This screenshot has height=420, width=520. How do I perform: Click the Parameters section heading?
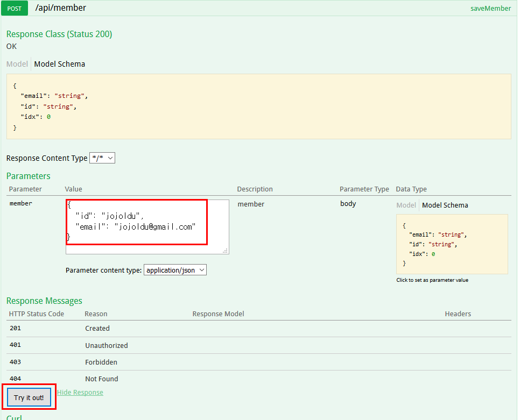pyautogui.click(x=29, y=176)
